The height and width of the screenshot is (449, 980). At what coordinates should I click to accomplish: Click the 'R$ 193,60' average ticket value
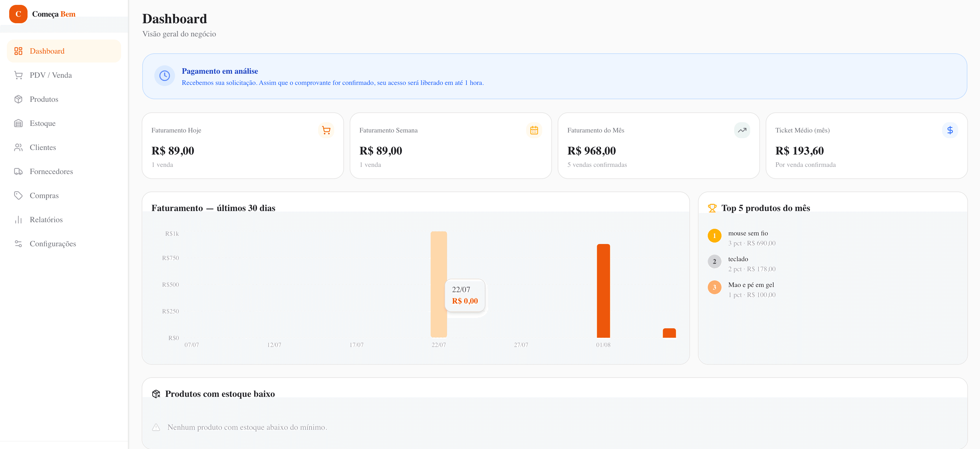pos(800,151)
